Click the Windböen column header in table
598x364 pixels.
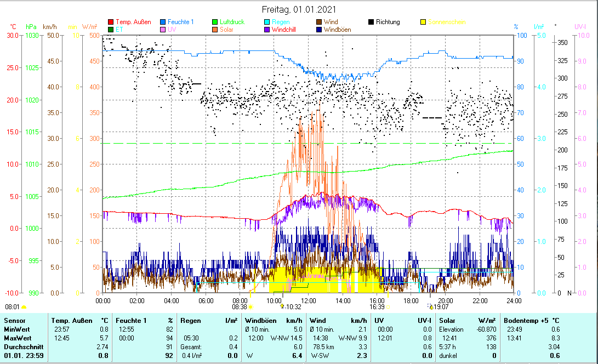pyautogui.click(x=260, y=320)
